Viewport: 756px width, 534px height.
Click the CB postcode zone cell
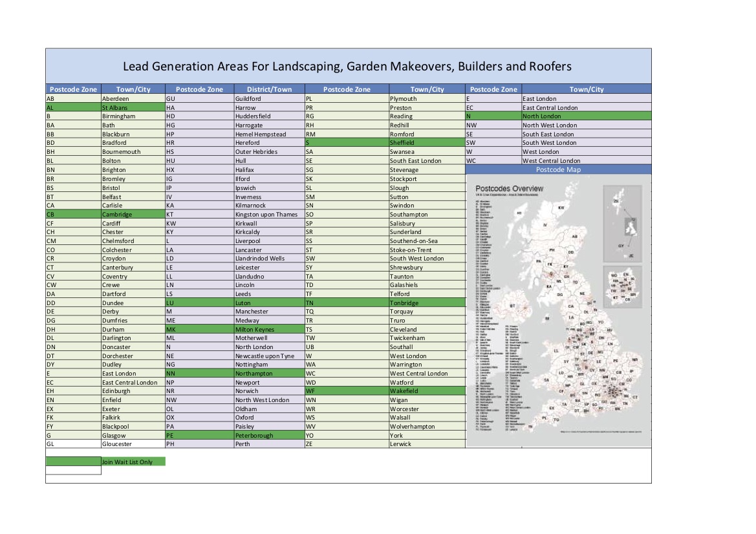[73, 215]
